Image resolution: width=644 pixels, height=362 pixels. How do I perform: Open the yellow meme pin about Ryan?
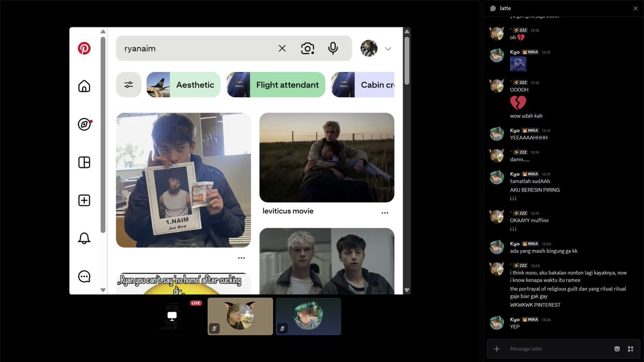[184, 284]
